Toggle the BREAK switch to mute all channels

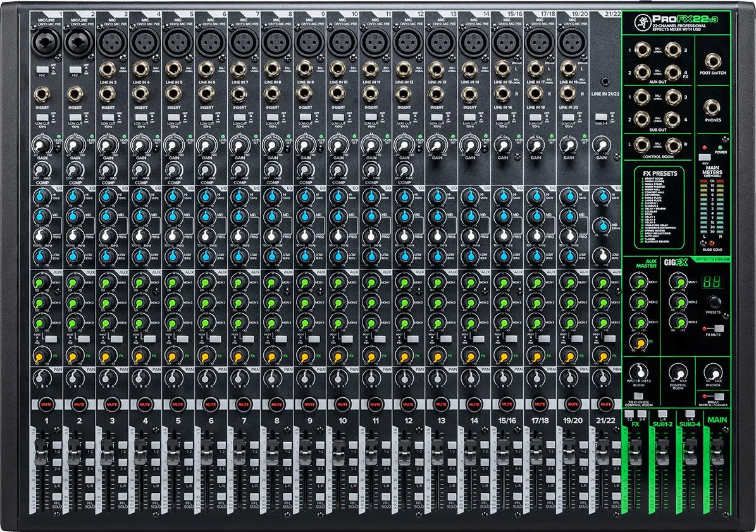pos(718,396)
